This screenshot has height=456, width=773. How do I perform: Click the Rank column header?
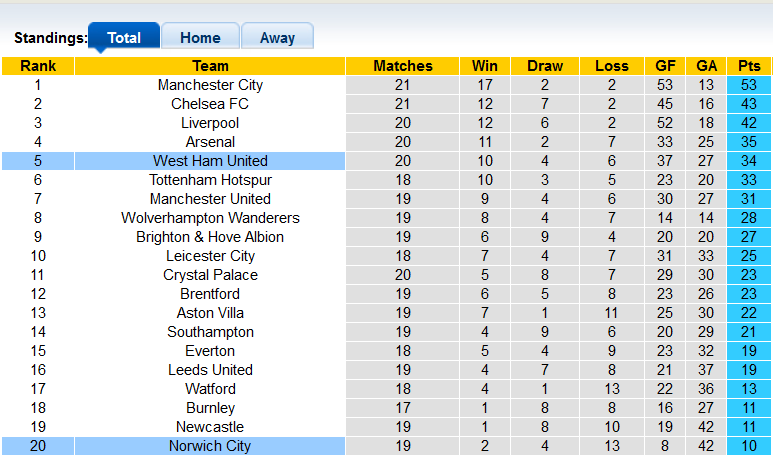point(38,66)
